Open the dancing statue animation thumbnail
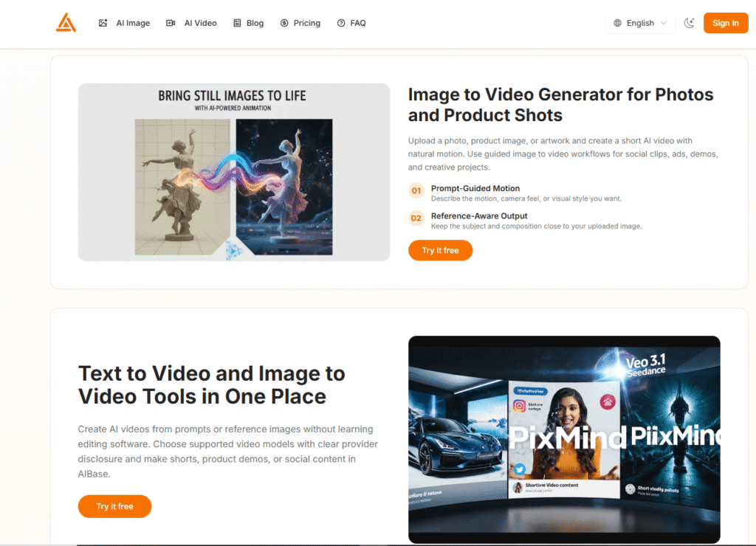Image resolution: width=756 pixels, height=546 pixels. click(x=234, y=172)
